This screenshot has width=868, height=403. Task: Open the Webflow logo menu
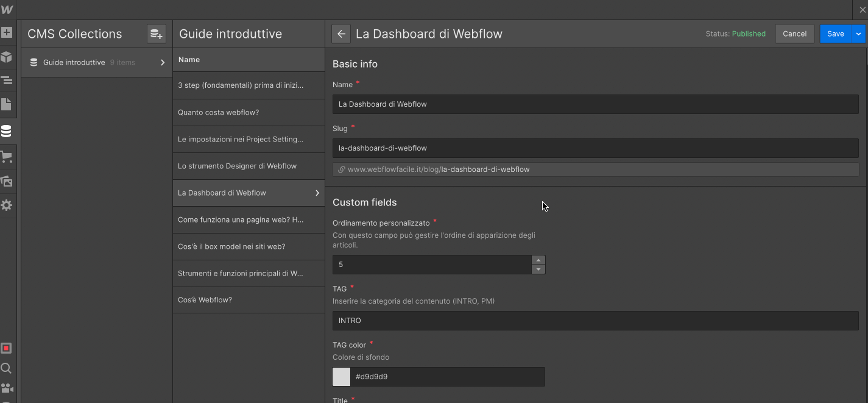click(7, 10)
